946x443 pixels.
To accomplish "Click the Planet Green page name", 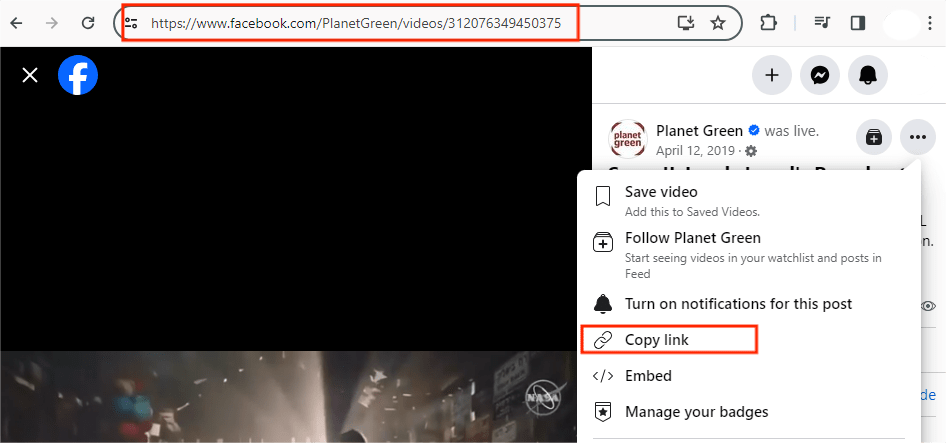I will (699, 131).
